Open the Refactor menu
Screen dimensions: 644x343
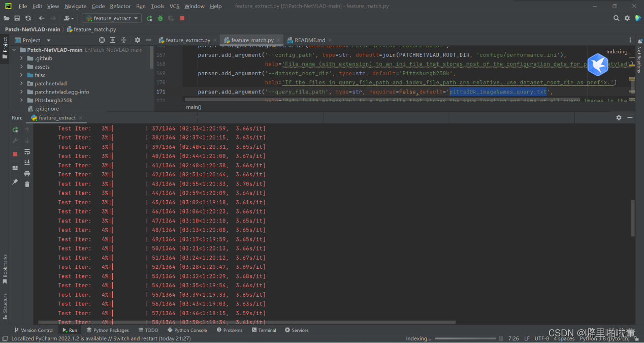120,6
